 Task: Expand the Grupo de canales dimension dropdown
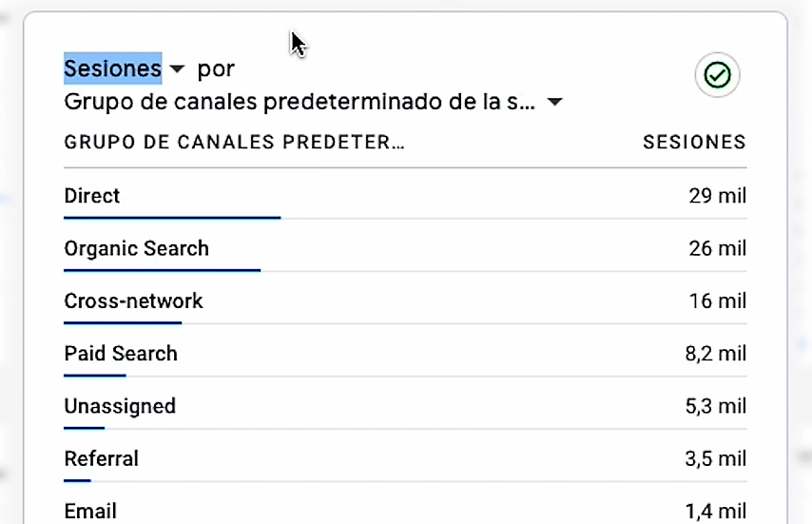[x=555, y=103]
